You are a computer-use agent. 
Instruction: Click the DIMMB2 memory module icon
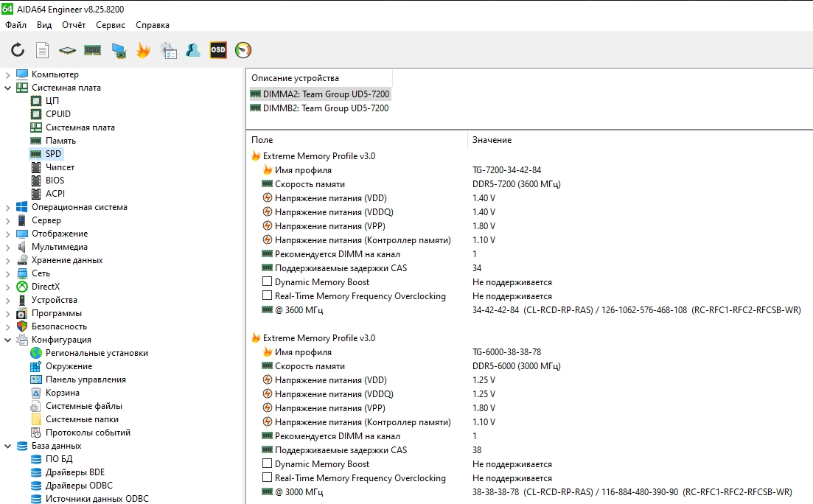[x=255, y=108]
